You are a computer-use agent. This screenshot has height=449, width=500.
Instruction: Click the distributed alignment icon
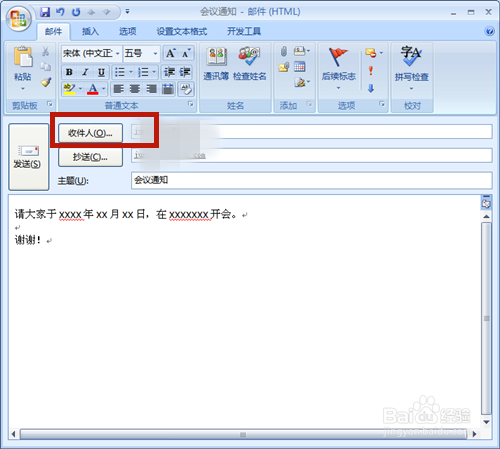click(x=168, y=89)
